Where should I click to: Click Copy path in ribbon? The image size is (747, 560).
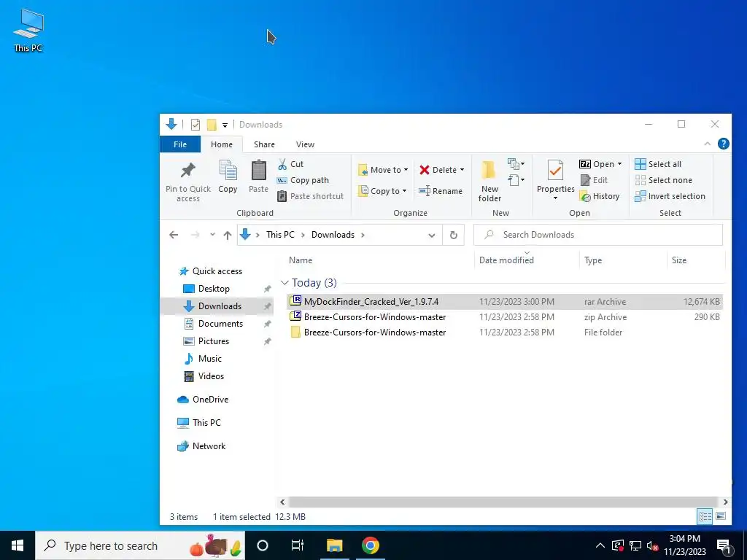[303, 180]
